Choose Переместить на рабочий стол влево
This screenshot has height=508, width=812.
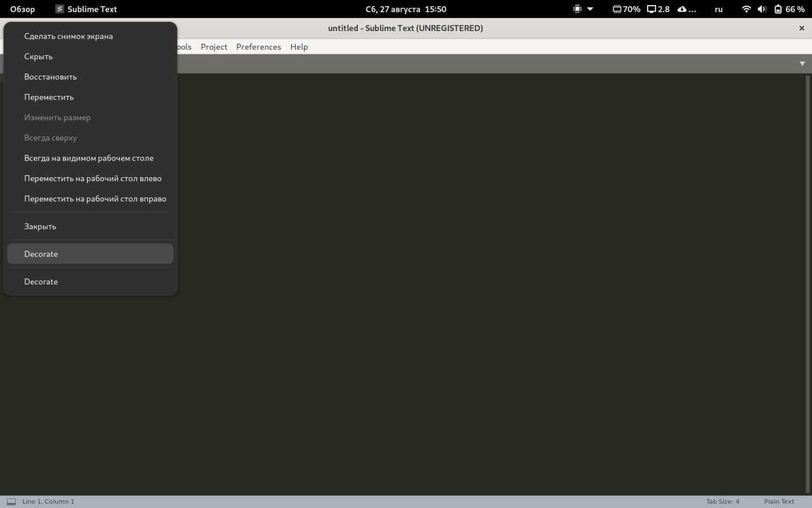pos(90,178)
